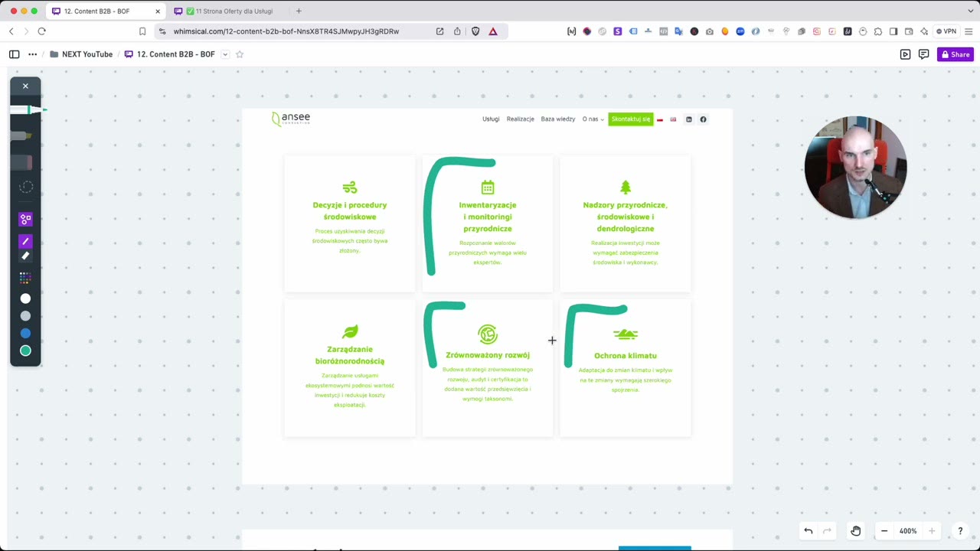The height and width of the screenshot is (551, 980).
Task: Choose the lasso selection tool
Action: [x=25, y=187]
